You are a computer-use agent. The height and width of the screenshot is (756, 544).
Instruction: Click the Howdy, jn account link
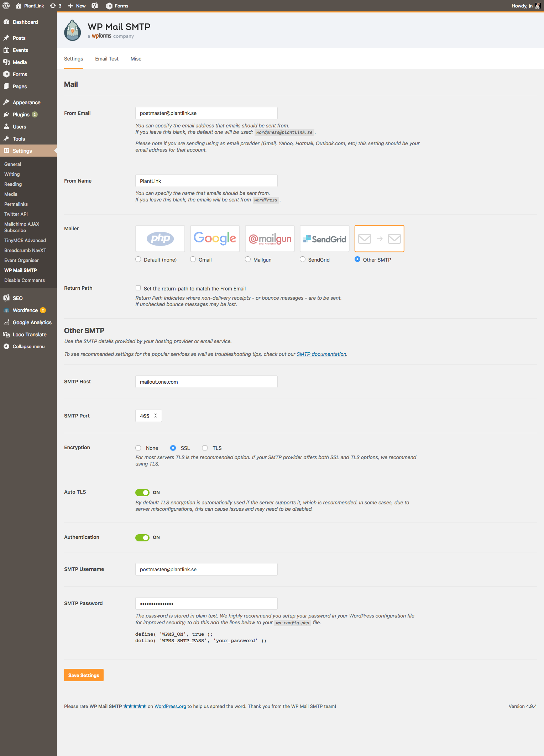[x=526, y=6]
